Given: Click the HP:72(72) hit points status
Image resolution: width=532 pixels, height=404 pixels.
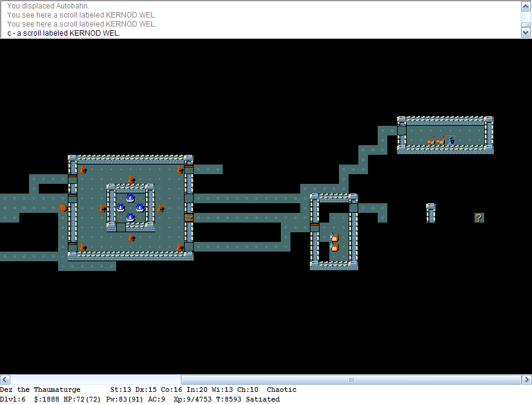Looking at the screenshot, I should (82, 399).
